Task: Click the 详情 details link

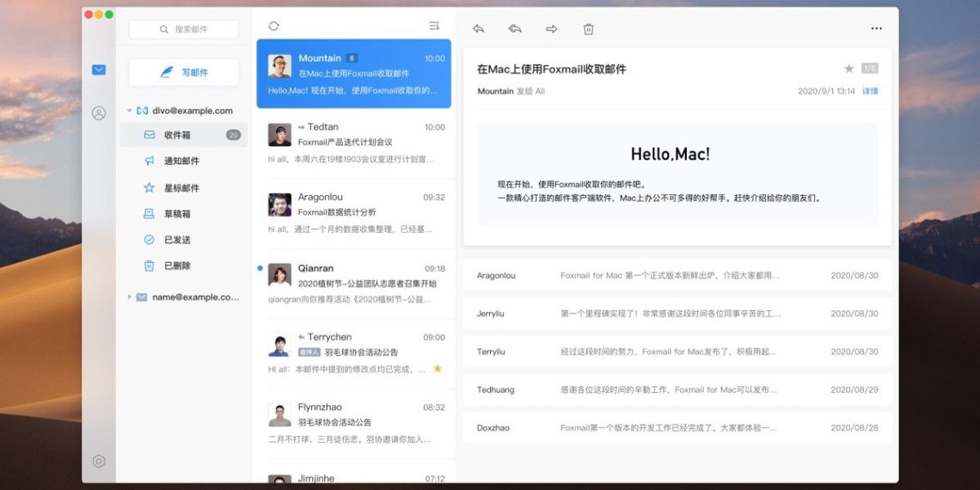Action: (x=870, y=91)
